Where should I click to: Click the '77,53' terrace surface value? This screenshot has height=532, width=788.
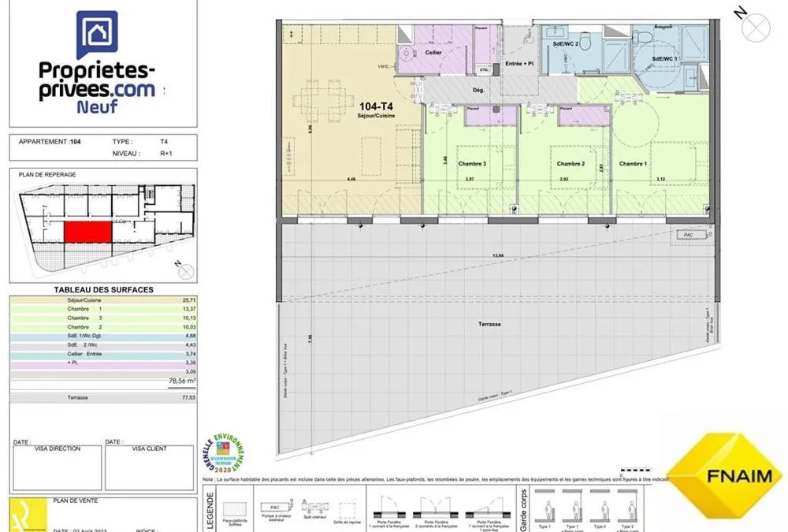[x=189, y=398]
